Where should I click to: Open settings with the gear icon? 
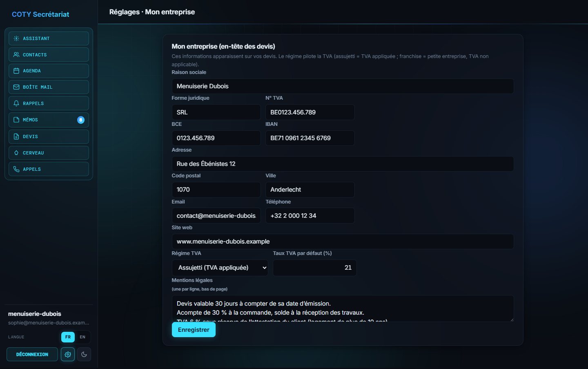point(68,354)
